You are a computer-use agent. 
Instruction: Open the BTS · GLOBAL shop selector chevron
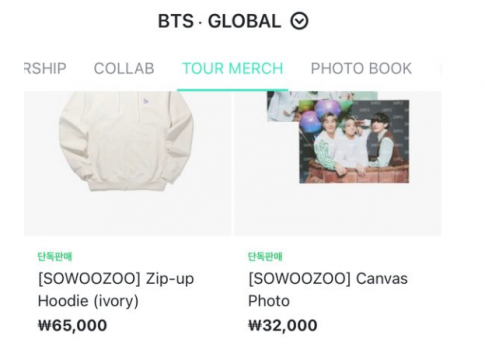point(299,21)
